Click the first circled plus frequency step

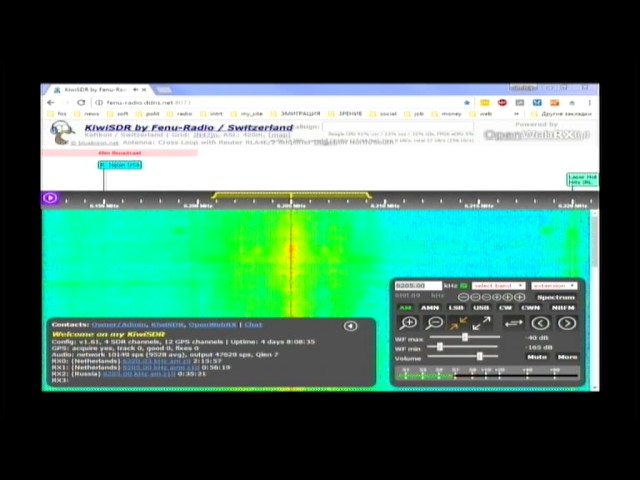pyautogui.click(x=497, y=297)
